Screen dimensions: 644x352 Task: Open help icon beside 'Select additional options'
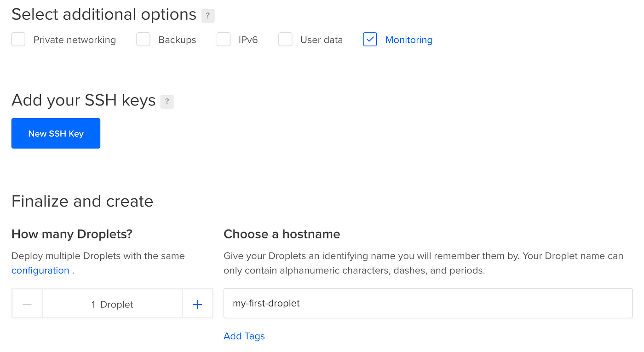pyautogui.click(x=208, y=16)
